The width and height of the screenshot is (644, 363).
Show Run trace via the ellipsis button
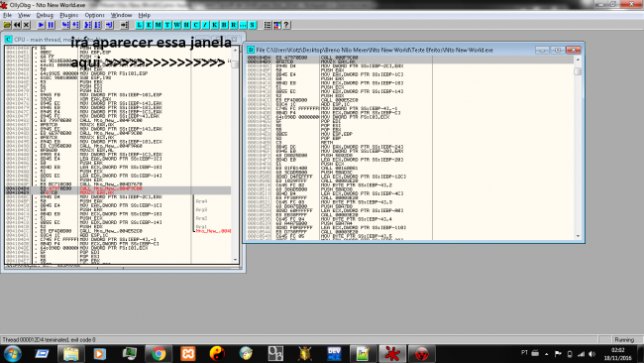pyautogui.click(x=243, y=25)
